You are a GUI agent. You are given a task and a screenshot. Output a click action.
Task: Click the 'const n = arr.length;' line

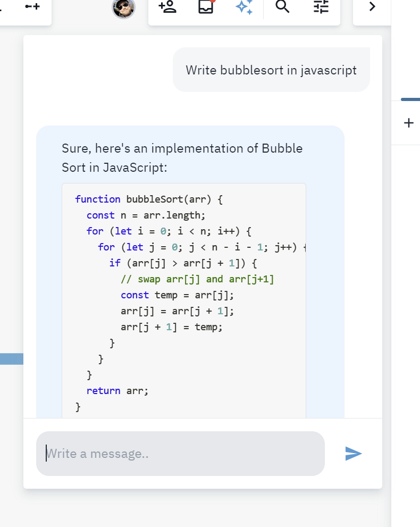[x=146, y=215]
